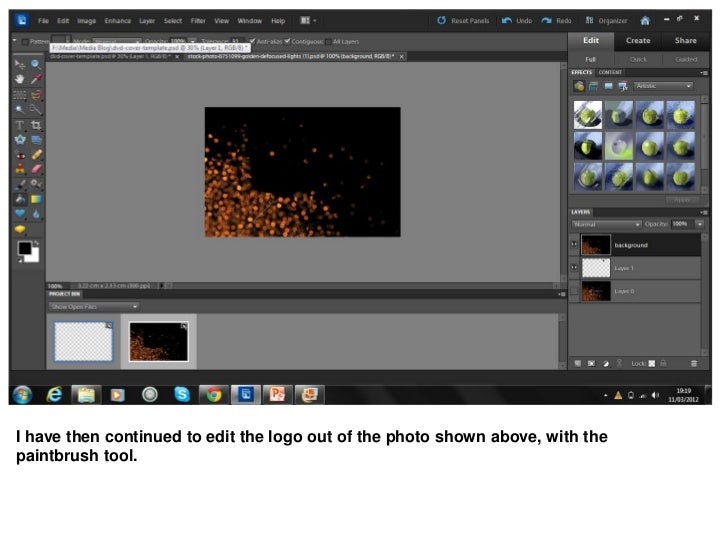Open the Effects panel flyout menu
The image size is (728, 546).
point(704,72)
